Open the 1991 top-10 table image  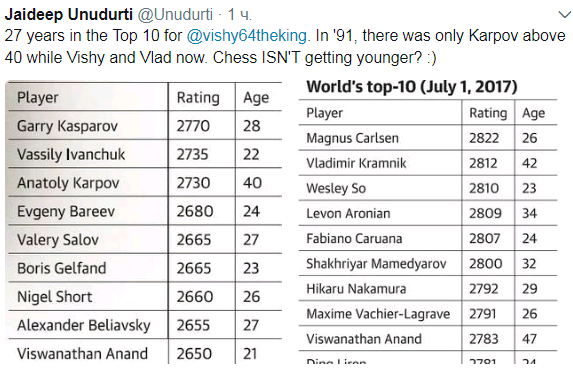(x=144, y=222)
